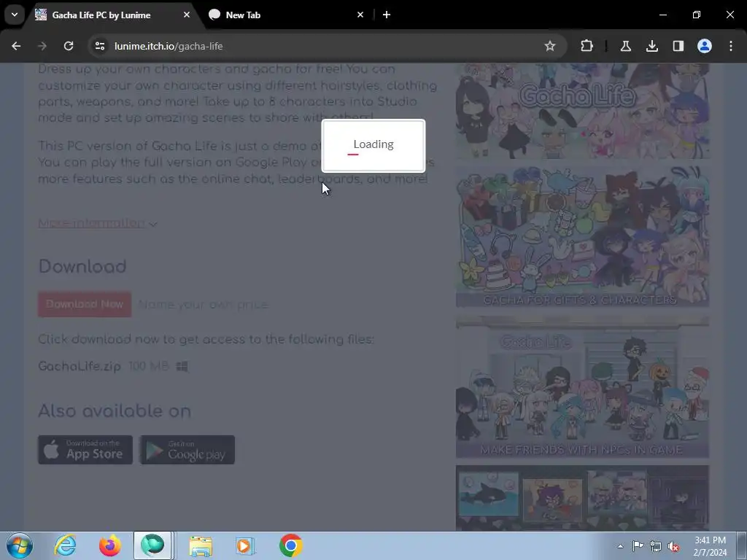Viewport: 747px width, 560px height.
Task: Select the GachaLife.zip file name
Action: click(80, 366)
